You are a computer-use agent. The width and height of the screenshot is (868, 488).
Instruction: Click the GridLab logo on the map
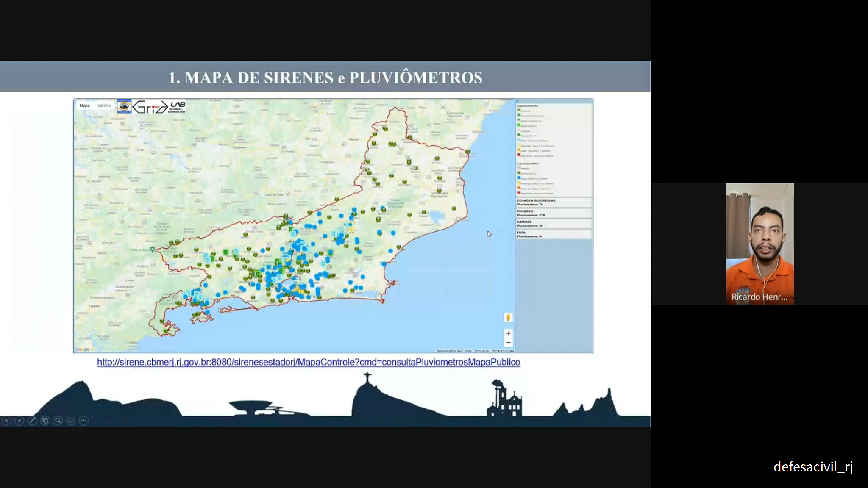(x=159, y=107)
